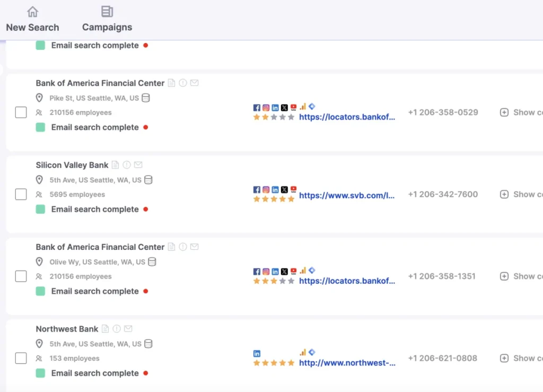Open LinkedIn icon for Northwest Bank
This screenshot has height=392, width=543.
257,354
